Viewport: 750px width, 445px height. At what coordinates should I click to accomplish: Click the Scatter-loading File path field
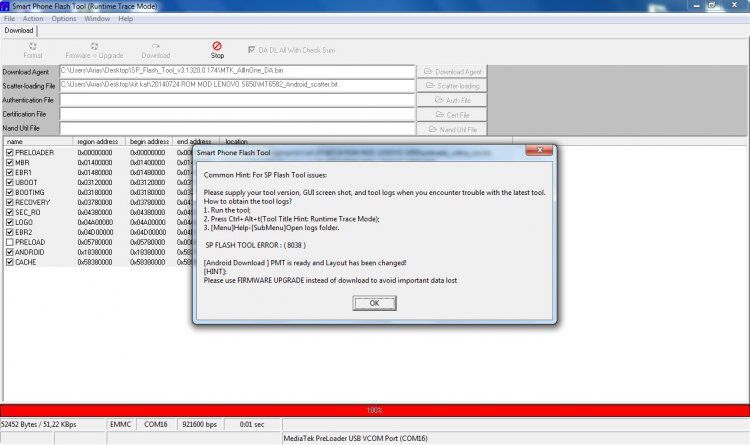tap(237, 85)
